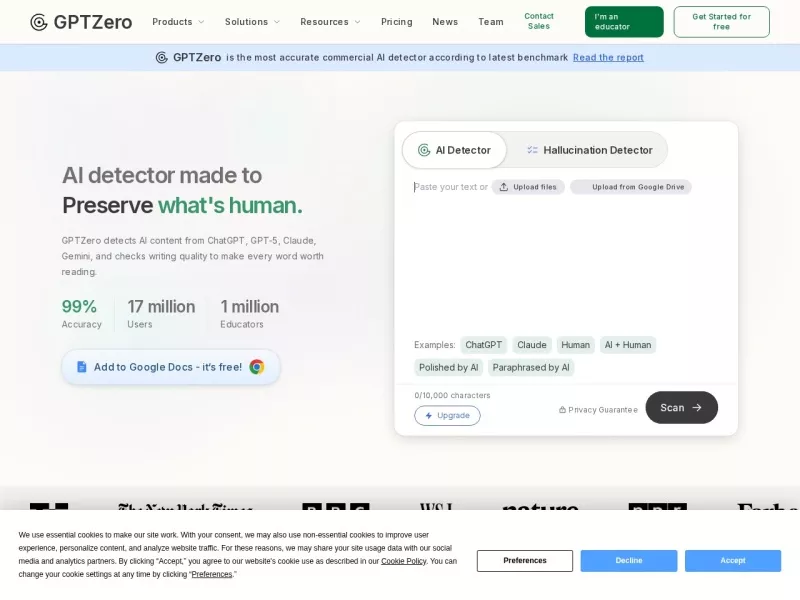800x600 pixels.
Task: Click Upload from Google Drive
Action: (x=631, y=187)
